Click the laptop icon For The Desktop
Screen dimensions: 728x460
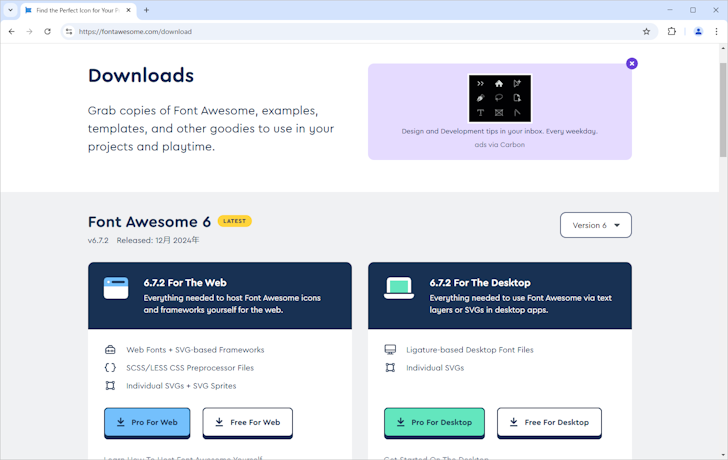pos(399,288)
